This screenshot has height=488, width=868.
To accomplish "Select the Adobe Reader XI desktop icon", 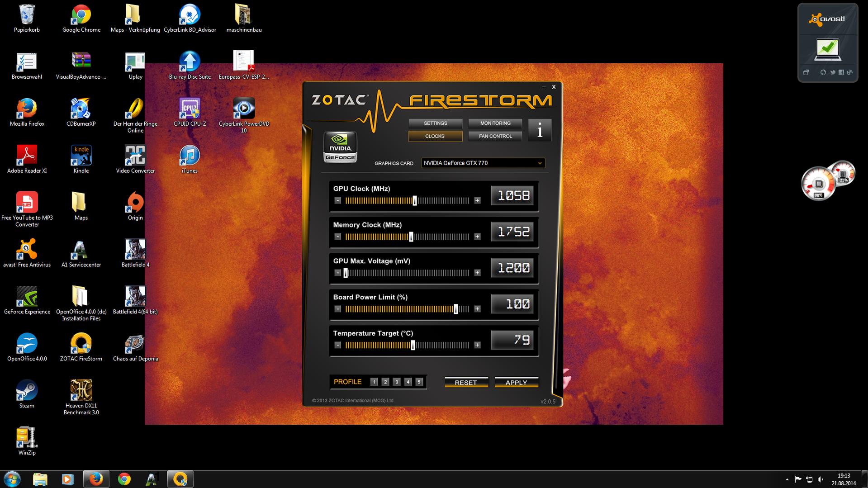I will pos(27,160).
